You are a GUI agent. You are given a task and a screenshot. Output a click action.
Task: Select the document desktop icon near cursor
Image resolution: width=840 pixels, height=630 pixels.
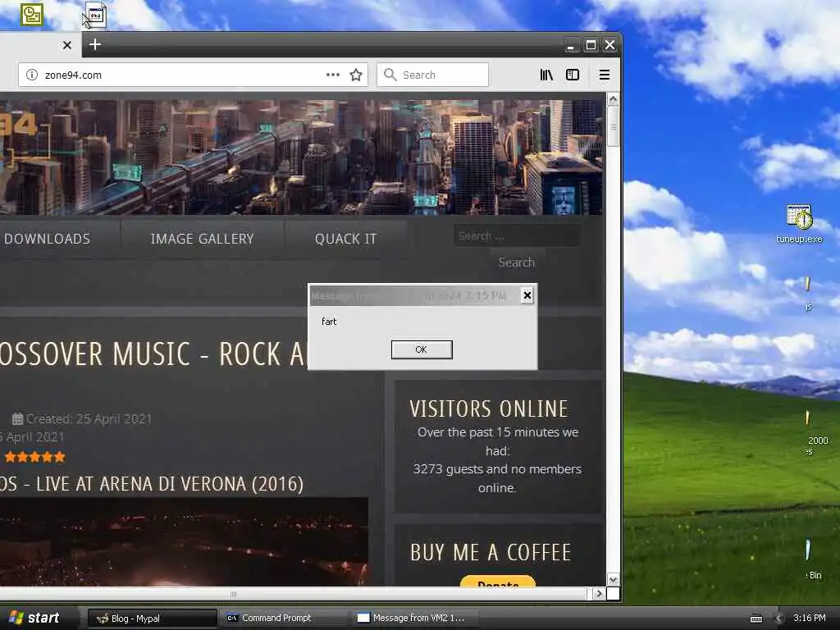(96, 16)
